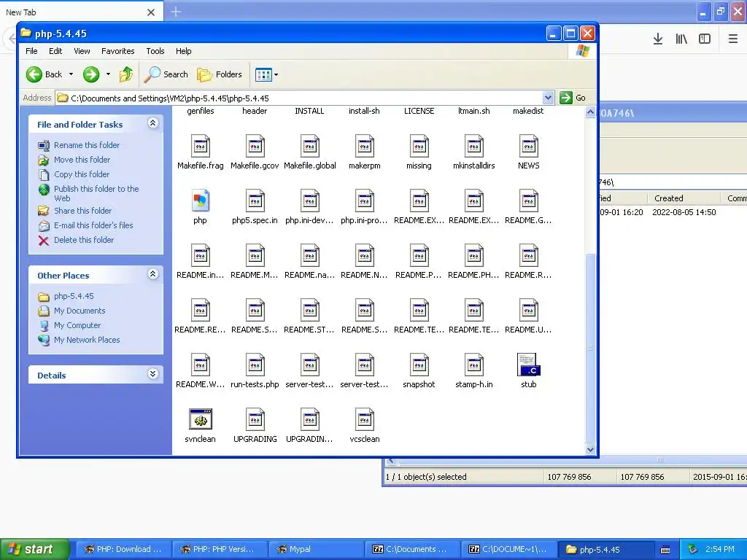Open the Views dropdown button
The height and width of the screenshot is (560, 747).
(266, 74)
